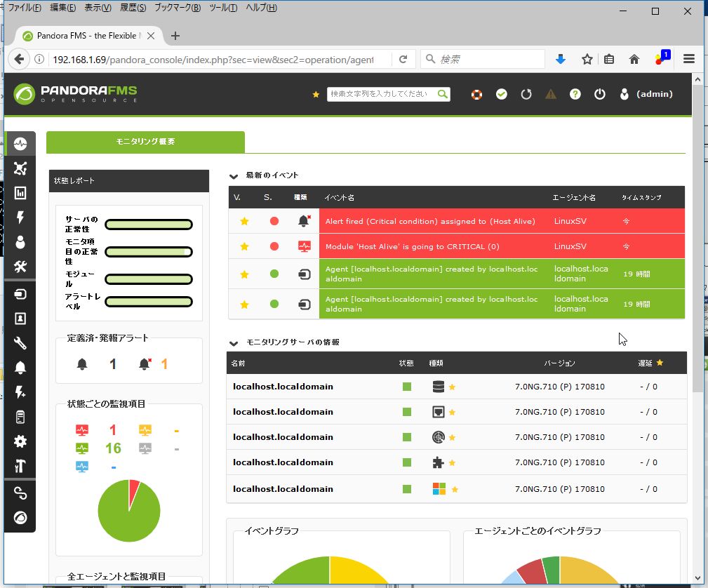Click the data server type icon

tap(438, 387)
